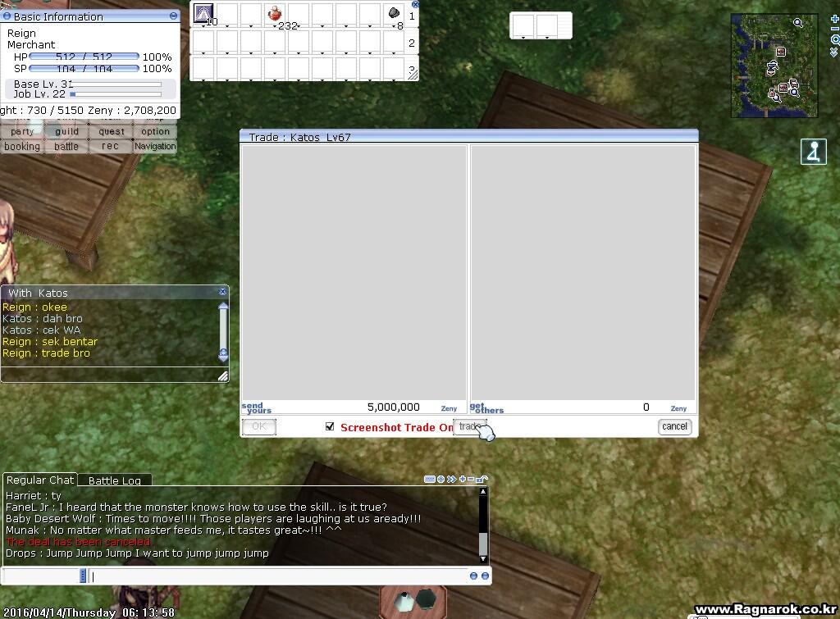840x619 pixels.
Task: Cancel the trade with Katos
Action: (674, 427)
